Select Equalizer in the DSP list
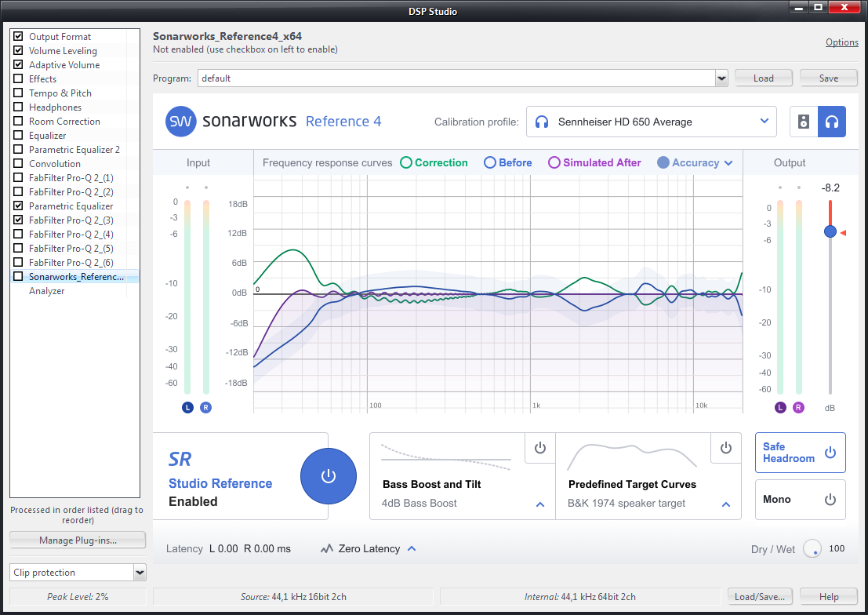868x615 pixels. point(48,135)
